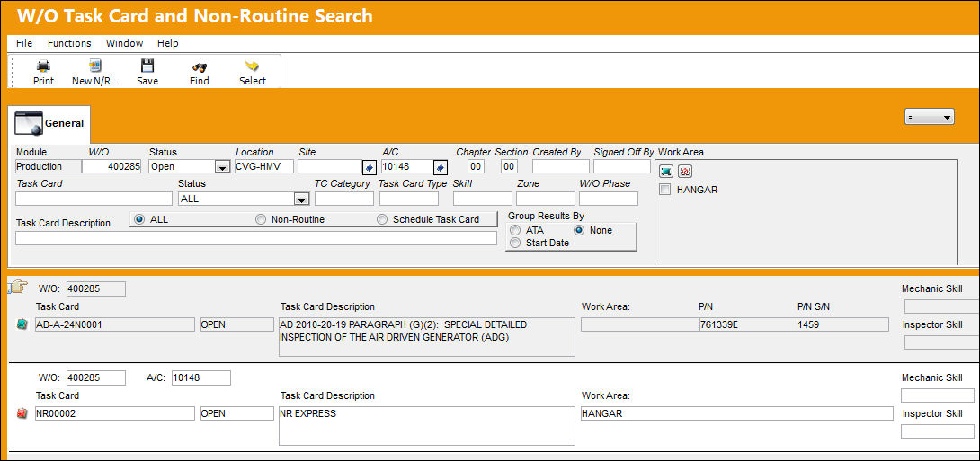Viewport: 980px width, 461px height.
Task: Open the W/O Status dropdown showing Open
Action: 222,167
